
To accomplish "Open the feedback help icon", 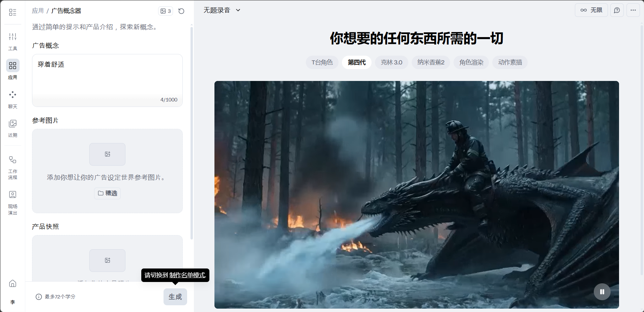I will click(617, 10).
